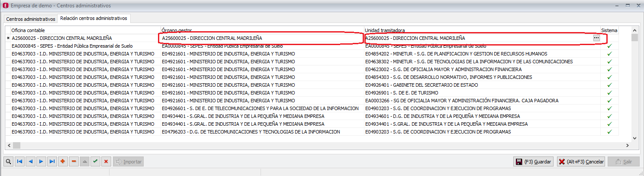This screenshot has height=176, width=644.
Task: Click the Importar button
Action: click(x=128, y=161)
